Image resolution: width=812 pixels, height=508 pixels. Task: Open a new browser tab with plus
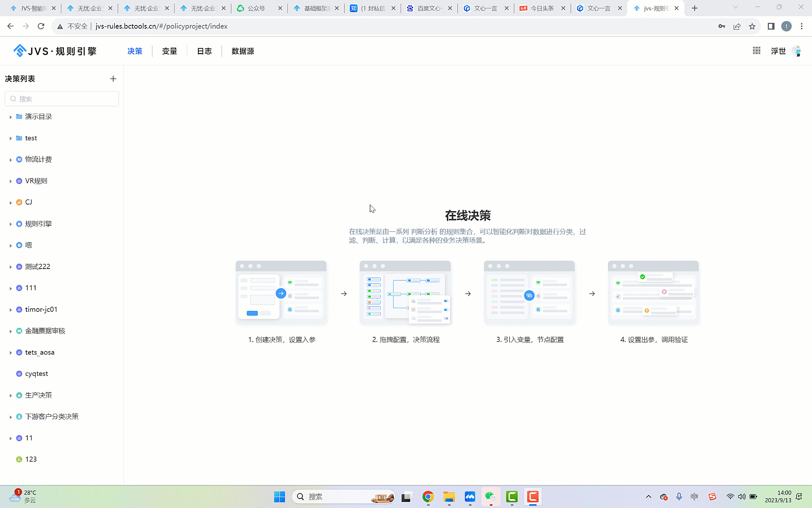pyautogui.click(x=695, y=8)
